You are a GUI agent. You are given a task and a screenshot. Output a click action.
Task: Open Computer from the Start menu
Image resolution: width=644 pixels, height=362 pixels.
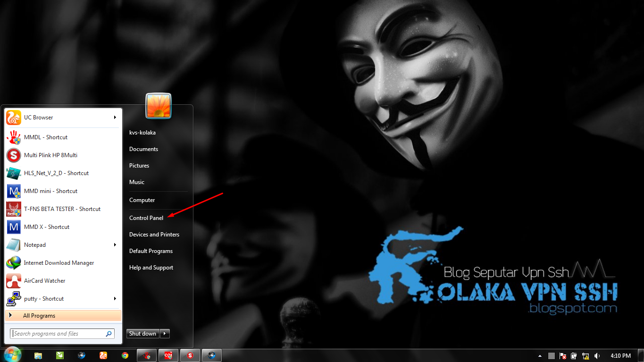pos(142,200)
